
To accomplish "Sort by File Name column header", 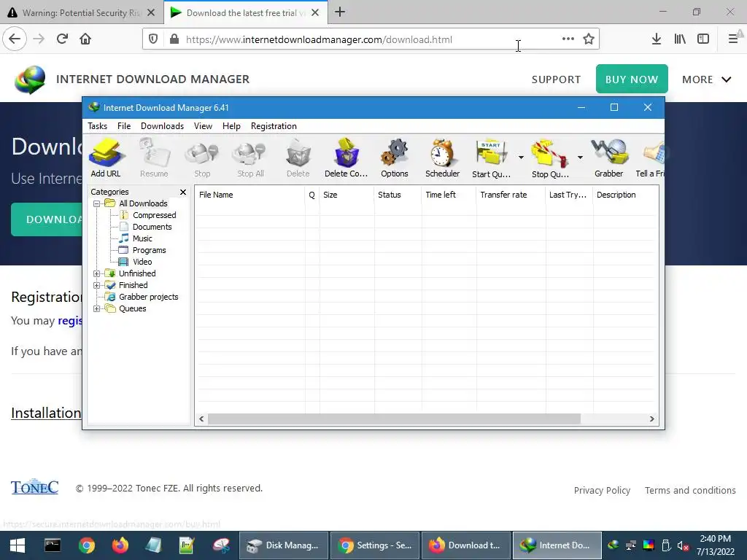I will point(249,195).
